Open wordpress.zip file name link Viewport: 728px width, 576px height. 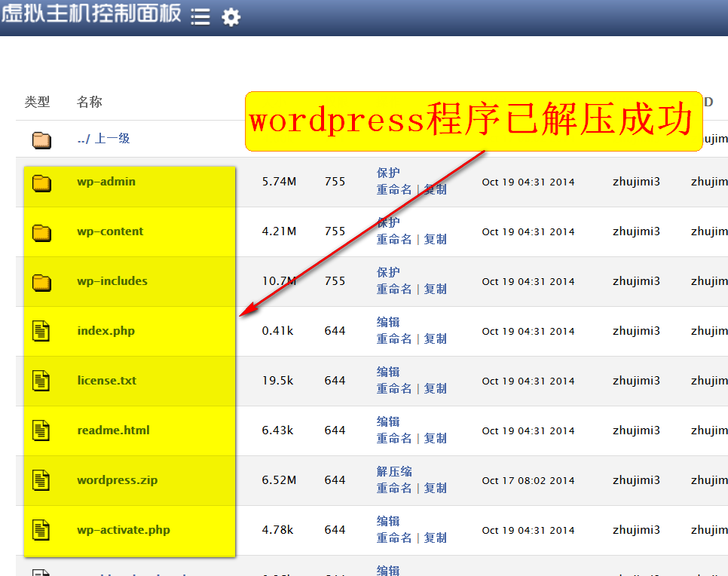[x=117, y=479]
